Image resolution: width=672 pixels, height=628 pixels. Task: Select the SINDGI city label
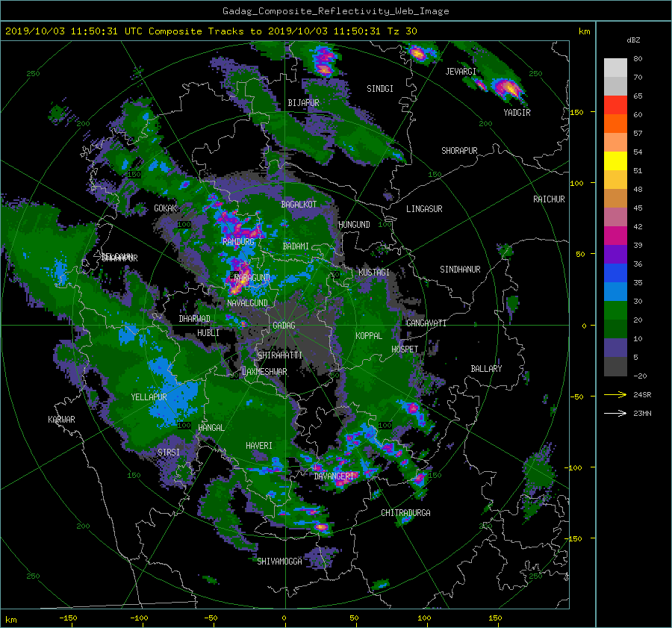click(x=380, y=89)
